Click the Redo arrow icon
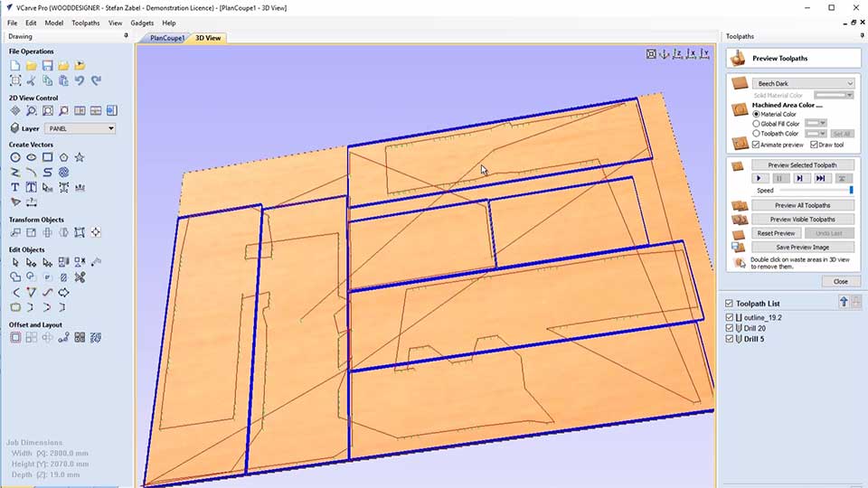868x488 pixels. tap(97, 80)
